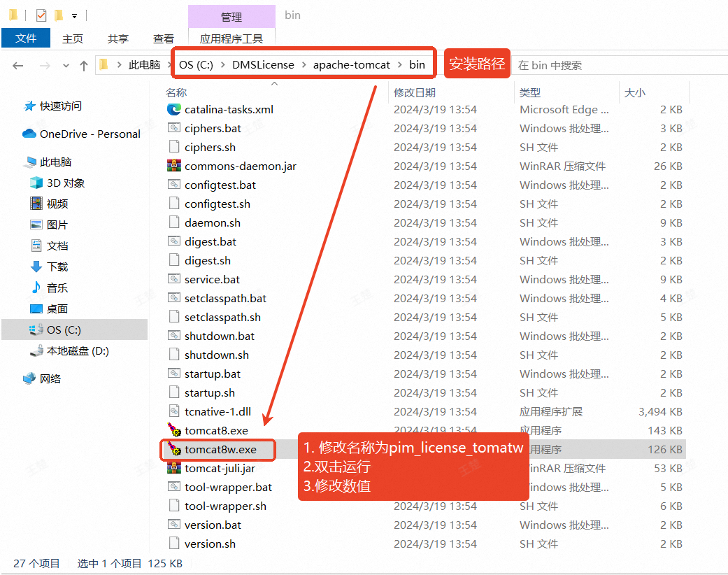Click the blue arrow icon of 下载
Viewport: 728px width, 575px height.
[36, 267]
